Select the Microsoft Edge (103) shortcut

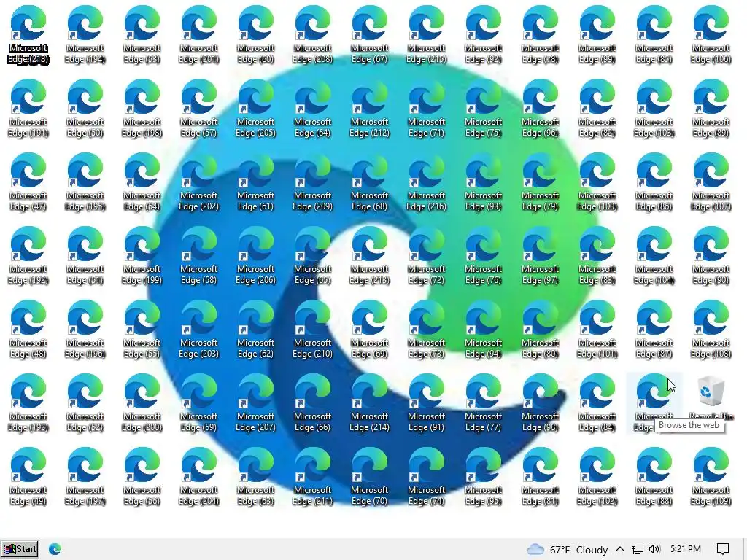(654, 109)
